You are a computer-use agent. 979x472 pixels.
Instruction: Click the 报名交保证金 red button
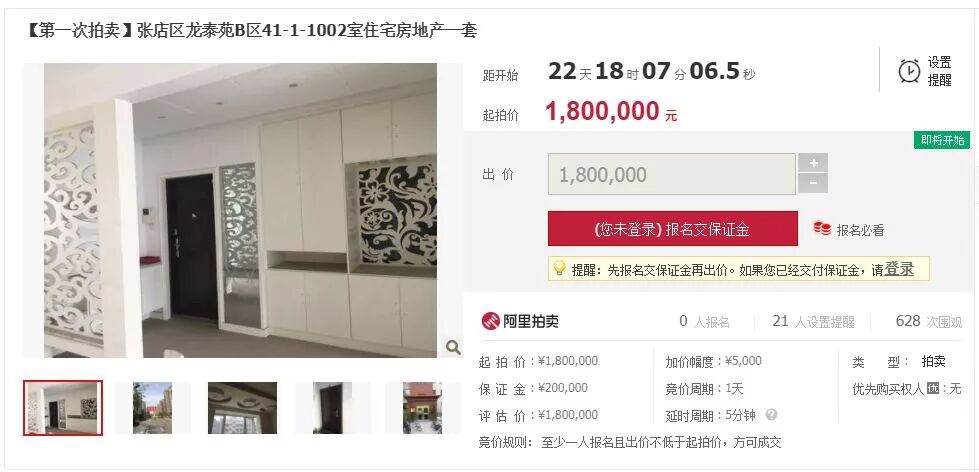[x=672, y=229]
